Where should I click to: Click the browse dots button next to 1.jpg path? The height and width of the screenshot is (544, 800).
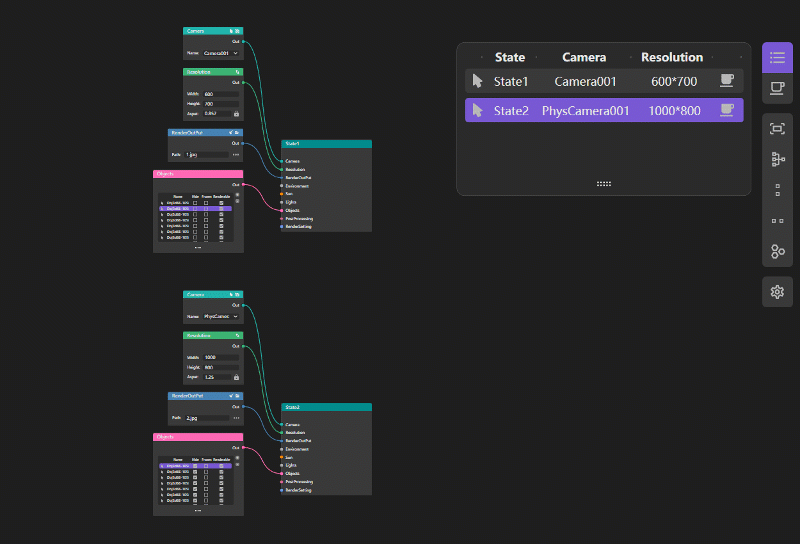(236, 155)
